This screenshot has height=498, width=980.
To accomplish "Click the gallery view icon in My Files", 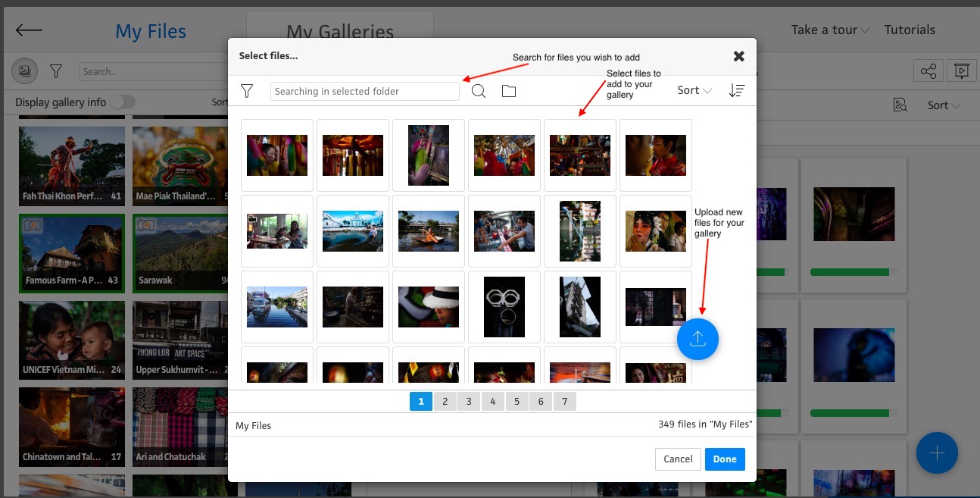I will [x=24, y=71].
